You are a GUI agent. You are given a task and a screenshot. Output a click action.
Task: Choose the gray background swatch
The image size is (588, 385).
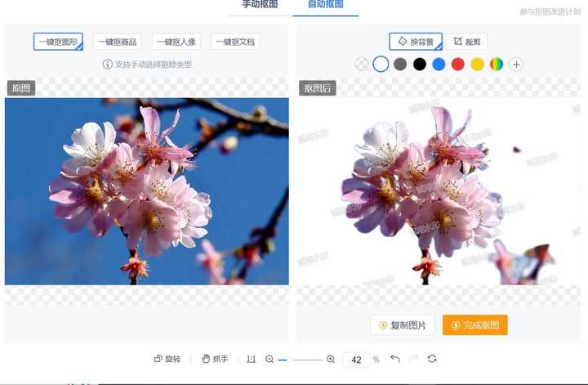pos(400,64)
